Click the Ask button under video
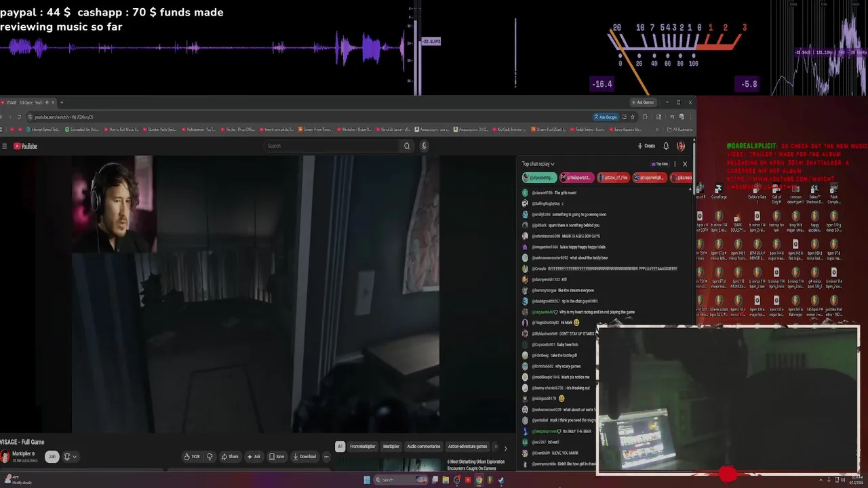Viewport: 868px width, 488px height. pyautogui.click(x=254, y=457)
